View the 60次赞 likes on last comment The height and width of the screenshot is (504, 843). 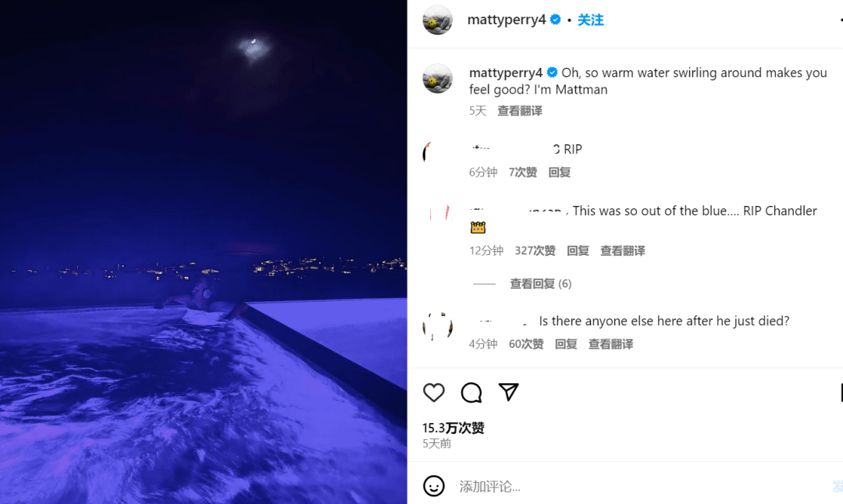pos(526,344)
